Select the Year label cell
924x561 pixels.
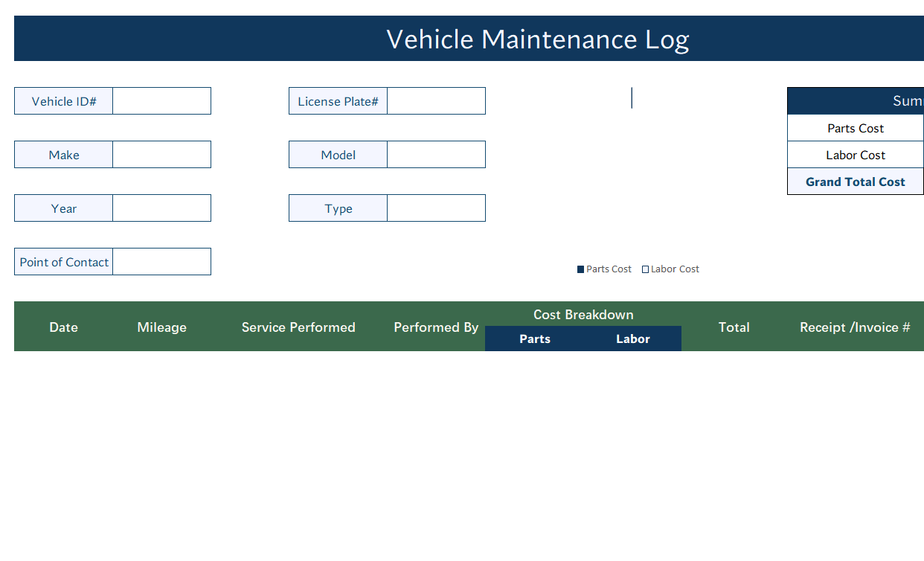click(64, 208)
